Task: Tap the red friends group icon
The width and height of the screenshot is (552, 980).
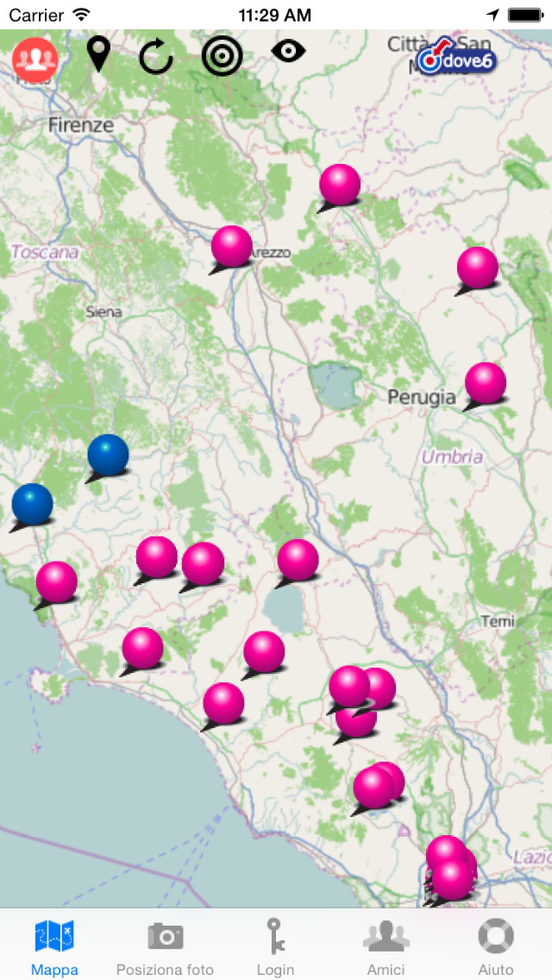Action: (x=34, y=59)
